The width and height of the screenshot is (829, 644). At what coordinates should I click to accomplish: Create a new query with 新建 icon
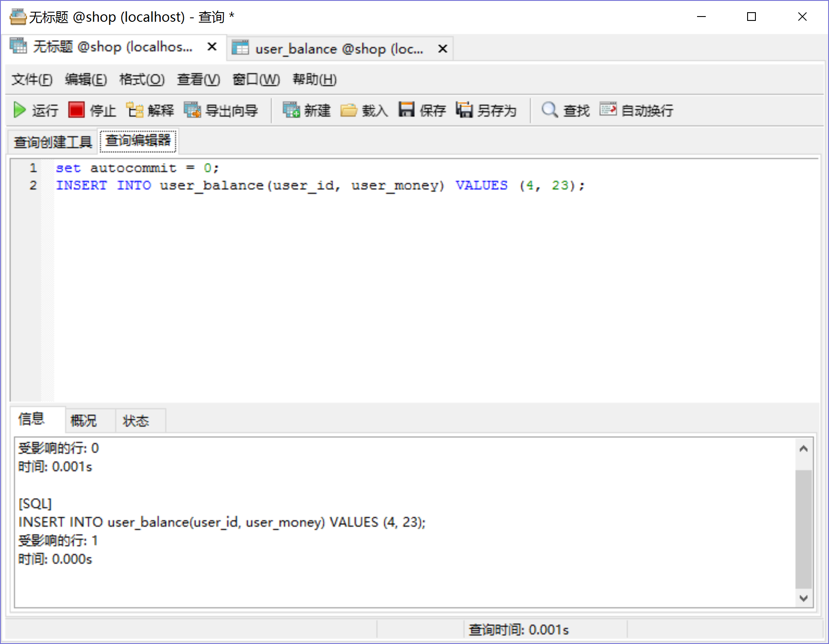[291, 110]
